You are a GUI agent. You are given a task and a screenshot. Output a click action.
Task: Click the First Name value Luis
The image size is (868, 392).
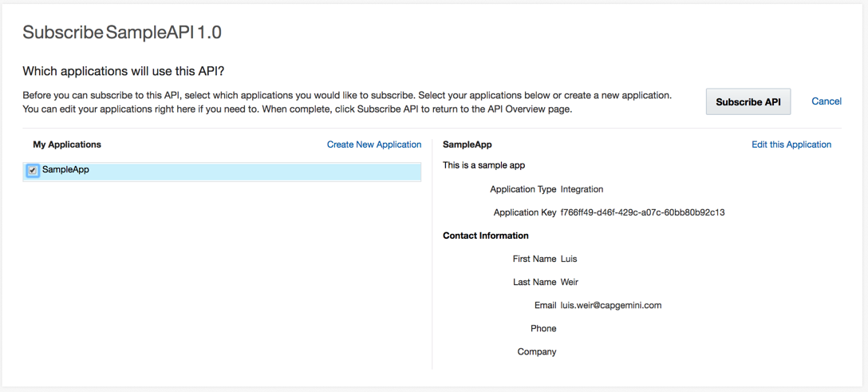[569, 259]
